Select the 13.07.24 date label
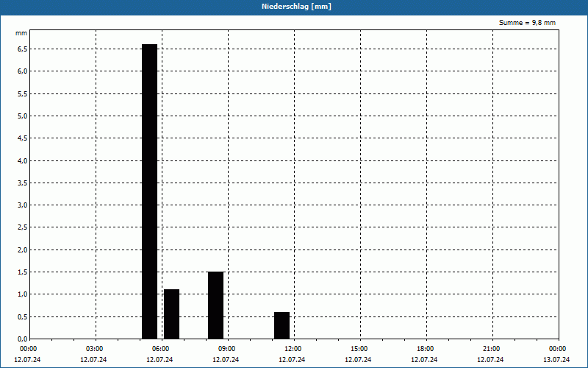 pyautogui.click(x=556, y=360)
